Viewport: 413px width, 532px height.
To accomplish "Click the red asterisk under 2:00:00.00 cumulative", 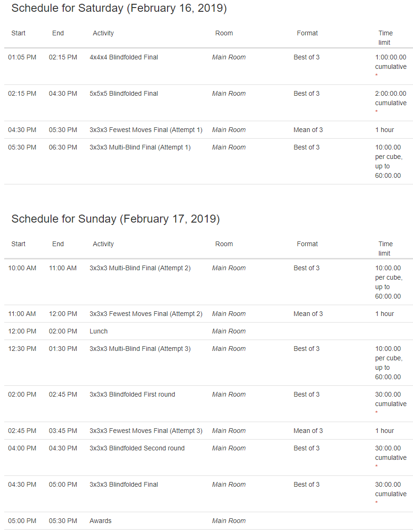I will (376, 112).
